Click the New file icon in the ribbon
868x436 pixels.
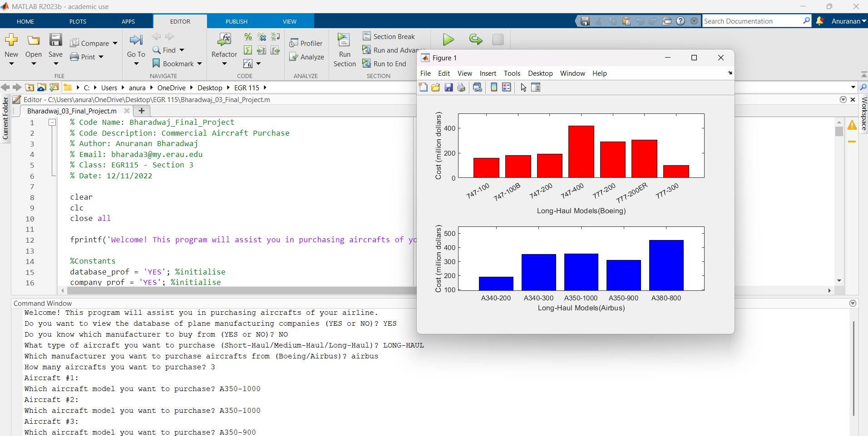pos(11,40)
